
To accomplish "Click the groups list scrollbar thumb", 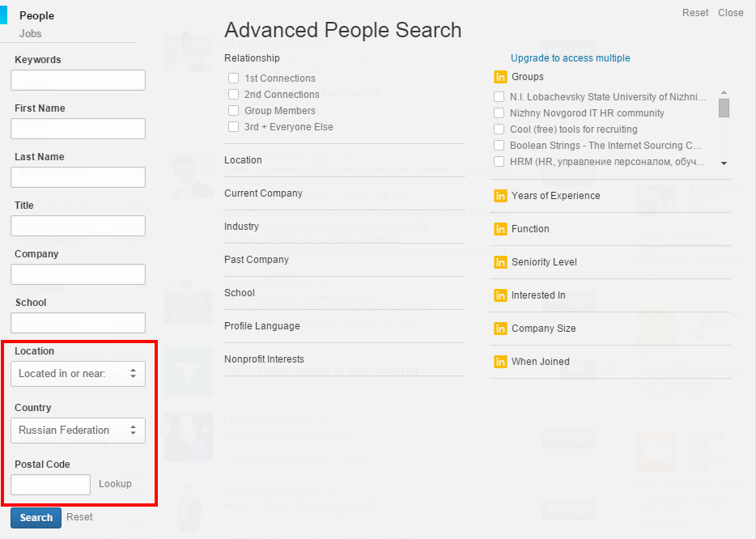I will 724,108.
